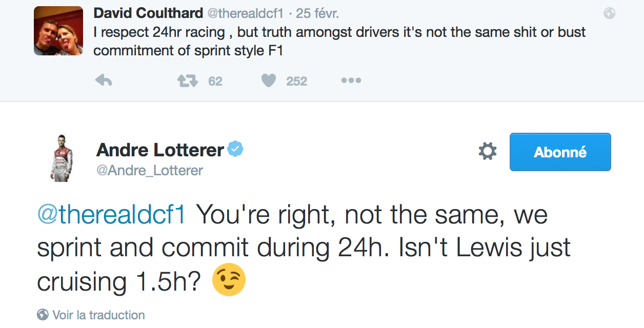The image size is (644, 328).
Task: Click the Andre Lotterer display name
Action: [x=160, y=150]
